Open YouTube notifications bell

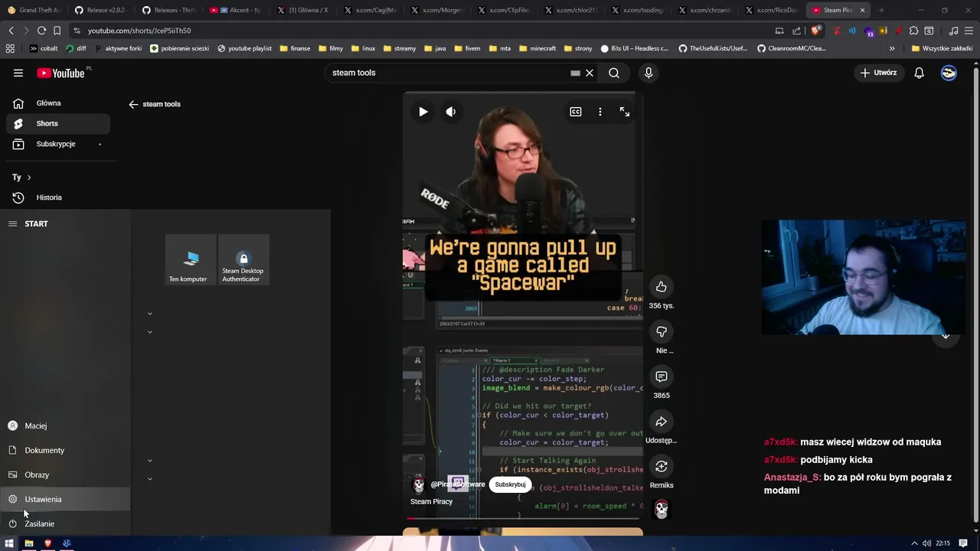919,73
